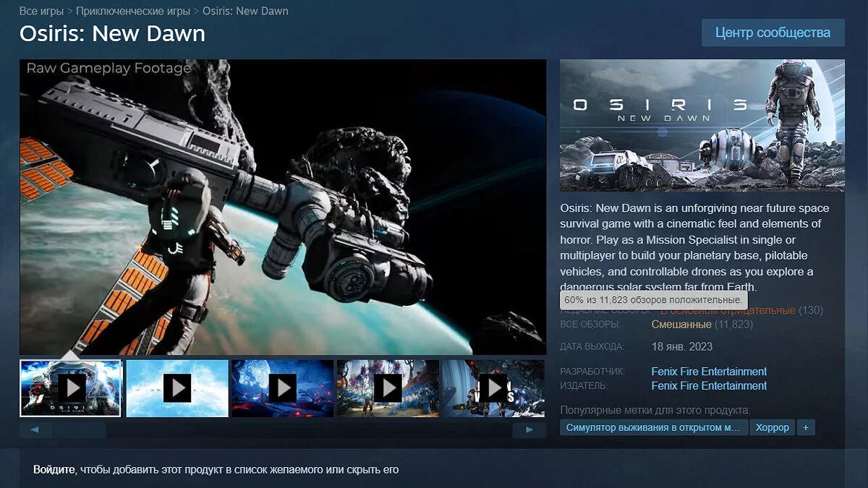Play the fourth video thumbnail with colorful landscape
This screenshot has width=868, height=488.
(x=388, y=388)
